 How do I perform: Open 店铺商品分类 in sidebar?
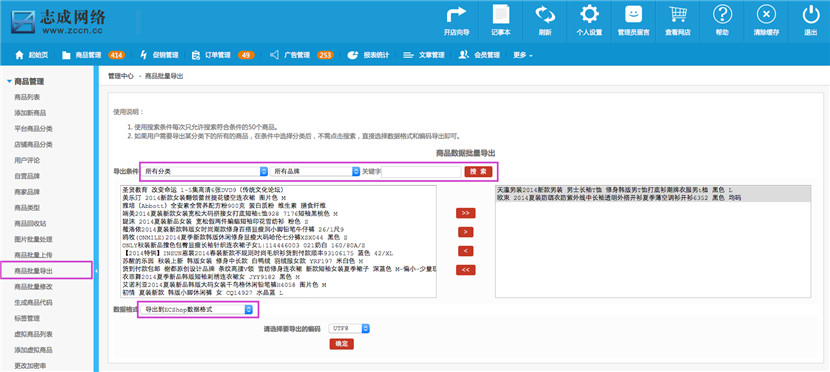point(33,144)
